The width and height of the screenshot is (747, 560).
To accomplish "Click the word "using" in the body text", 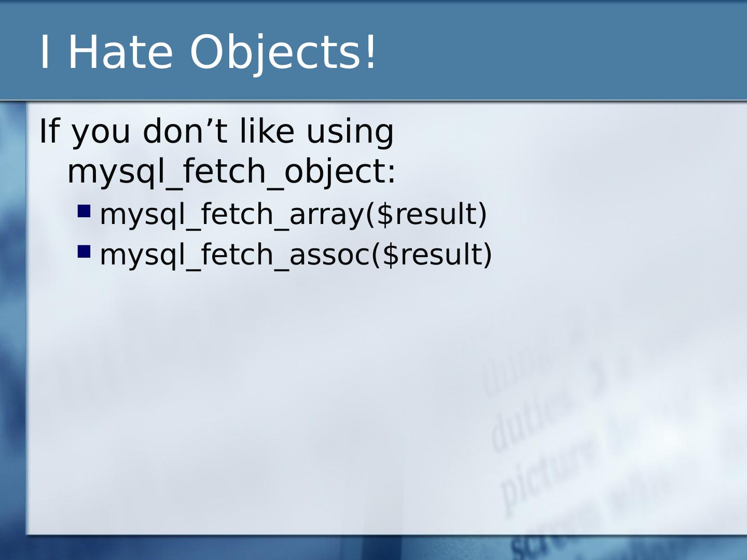I will [x=350, y=131].
